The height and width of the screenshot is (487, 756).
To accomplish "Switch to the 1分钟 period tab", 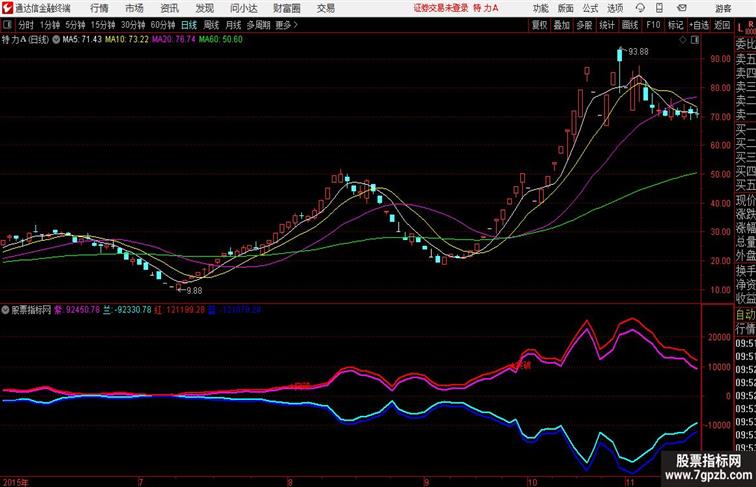I will [50, 25].
